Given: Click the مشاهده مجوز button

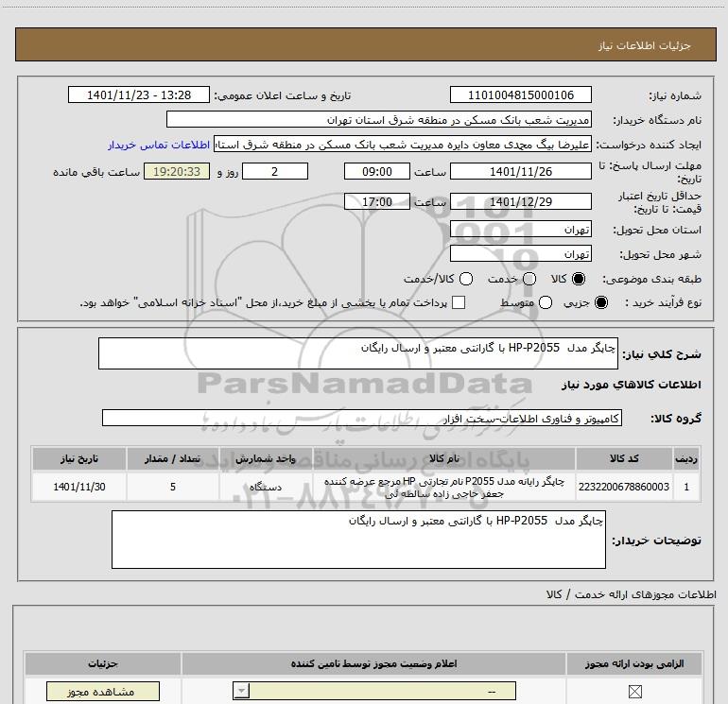Looking at the screenshot, I should click(x=103, y=692).
